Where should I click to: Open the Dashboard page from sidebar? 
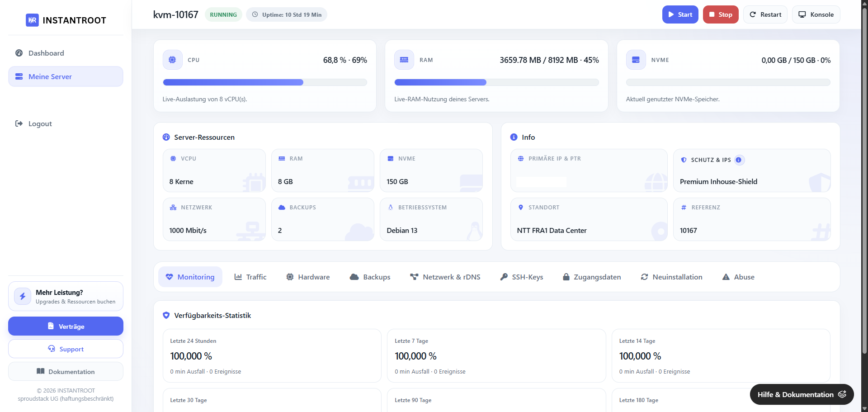[66, 53]
